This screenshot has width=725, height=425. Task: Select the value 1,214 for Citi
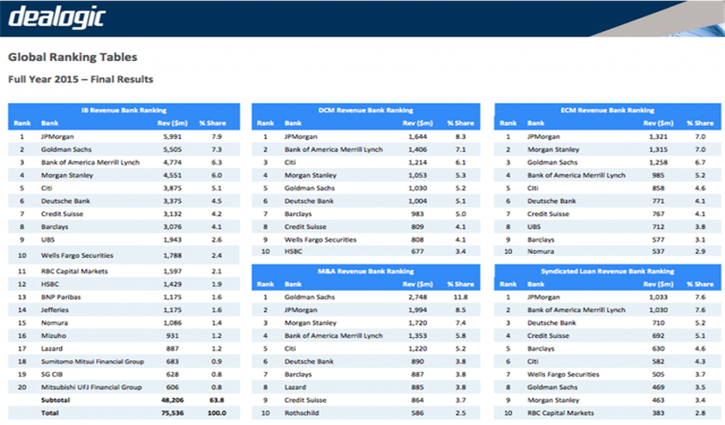[x=418, y=162]
